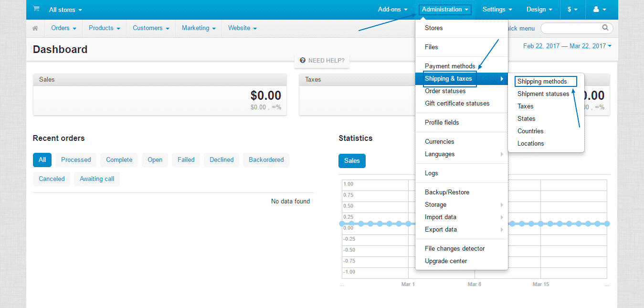The width and height of the screenshot is (644, 308).
Task: Click the home icon in the navigation bar
Action: 35,28
